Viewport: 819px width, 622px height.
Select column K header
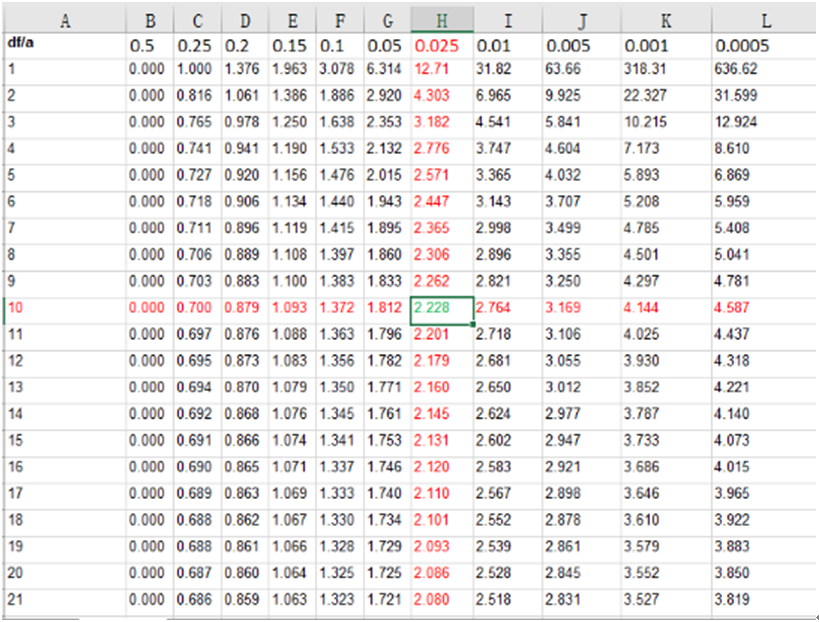[666, 21]
